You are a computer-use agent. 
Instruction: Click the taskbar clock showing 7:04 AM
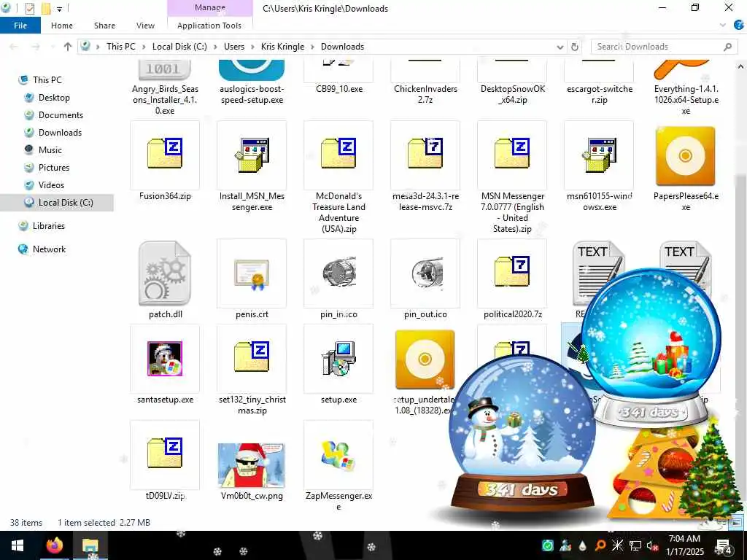[684, 545]
